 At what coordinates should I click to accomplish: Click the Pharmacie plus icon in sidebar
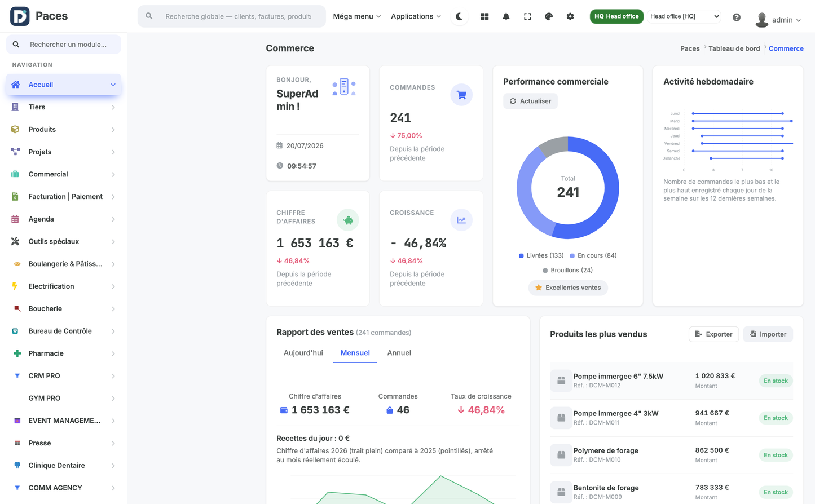point(17,353)
